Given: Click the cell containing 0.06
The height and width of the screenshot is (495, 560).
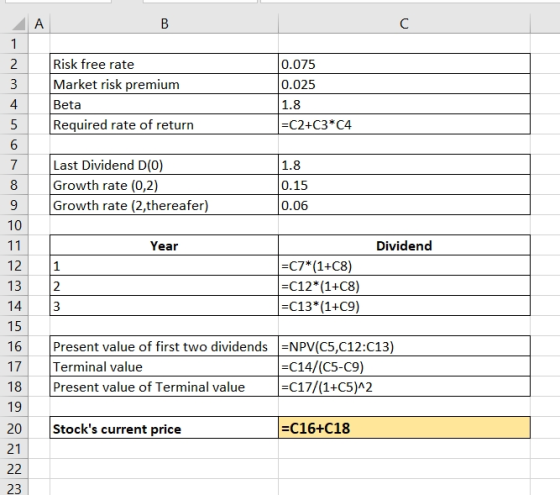Looking at the screenshot, I should click(x=404, y=205).
